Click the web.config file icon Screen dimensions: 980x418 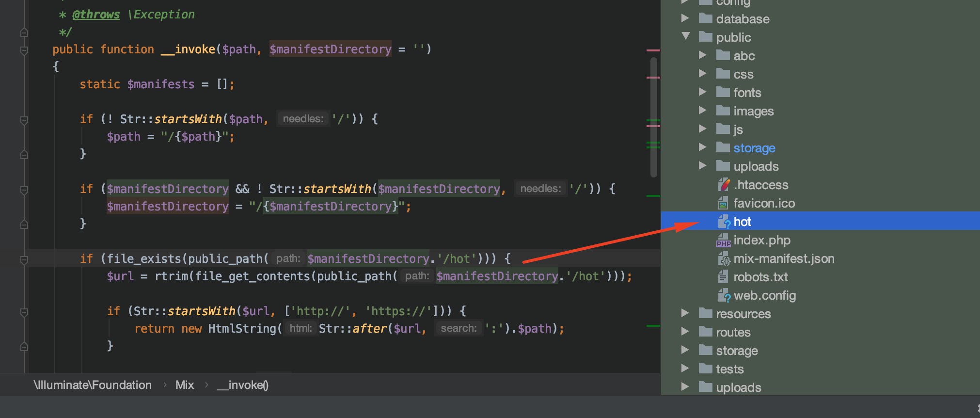pyautogui.click(x=724, y=295)
